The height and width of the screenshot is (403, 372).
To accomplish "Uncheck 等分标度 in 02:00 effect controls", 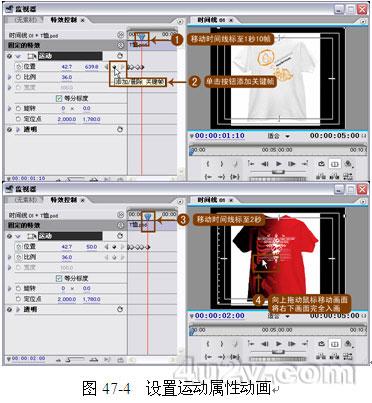I will [x=59, y=278].
